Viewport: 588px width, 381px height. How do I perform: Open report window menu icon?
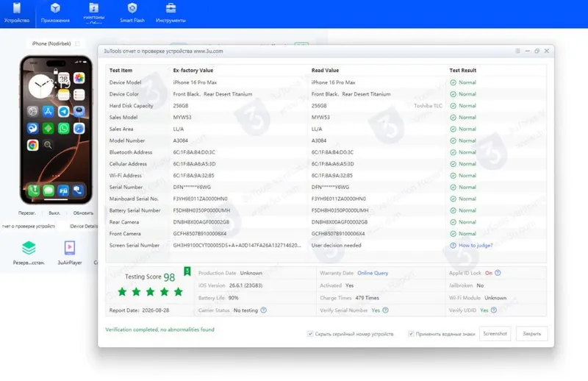(x=517, y=51)
